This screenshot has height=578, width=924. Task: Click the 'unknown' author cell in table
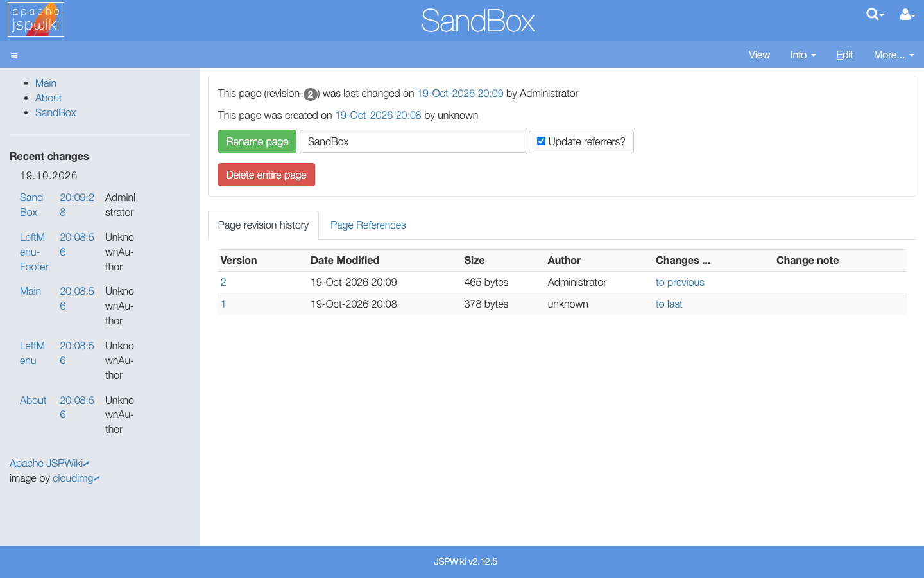pyautogui.click(x=568, y=304)
